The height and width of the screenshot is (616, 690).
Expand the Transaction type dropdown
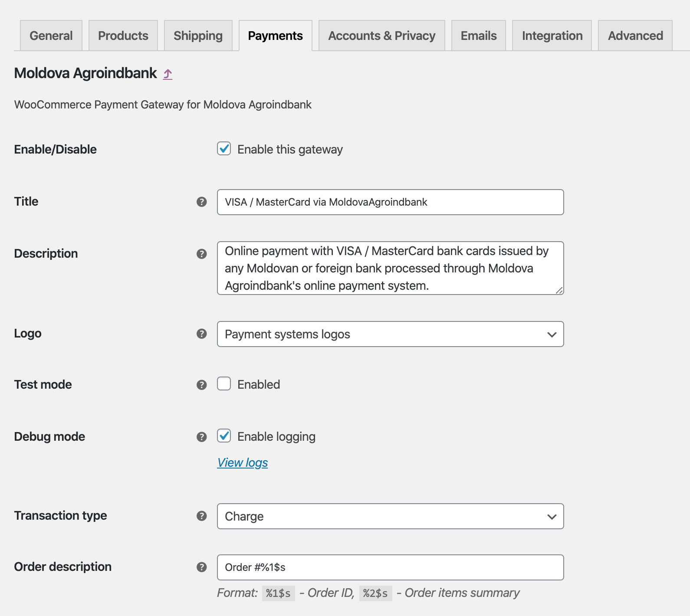pos(390,516)
